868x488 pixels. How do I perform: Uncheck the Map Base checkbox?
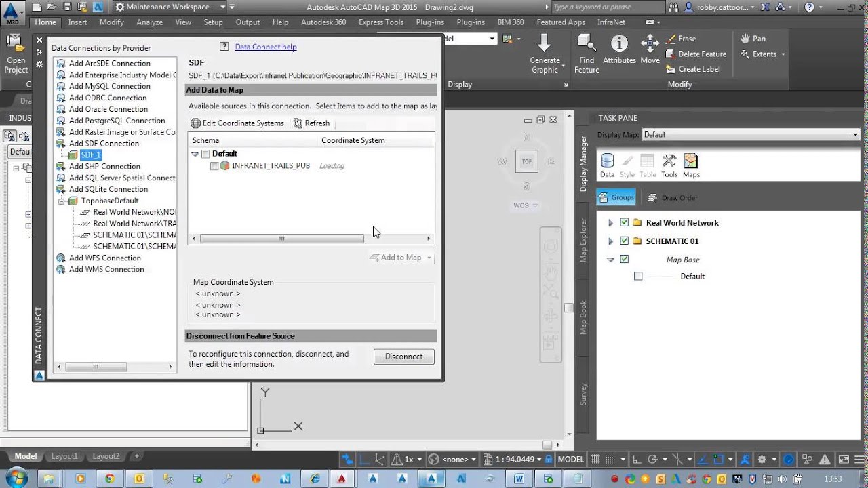click(x=625, y=259)
